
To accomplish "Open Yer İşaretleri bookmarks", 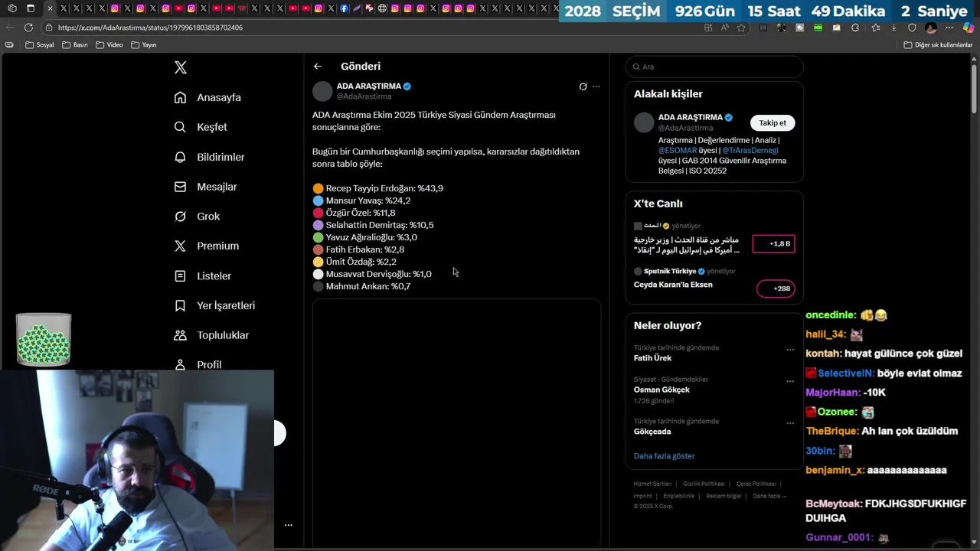I will pos(215,305).
